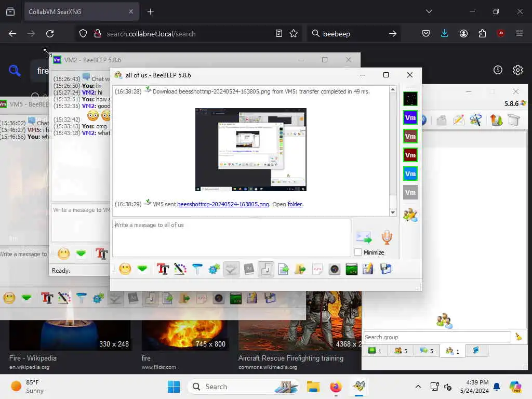Screen dimensions: 532x399
Task: Select light blue Vm member avatar
Action: pos(410,174)
